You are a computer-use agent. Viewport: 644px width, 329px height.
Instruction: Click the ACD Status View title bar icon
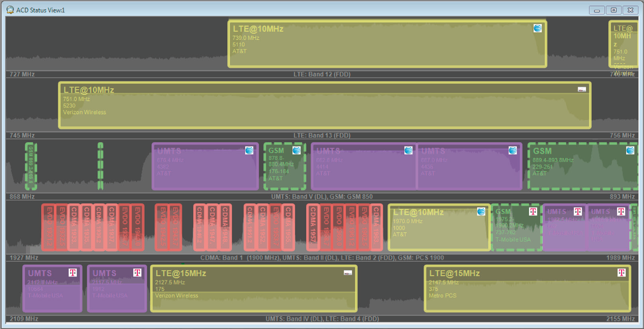[10, 10]
